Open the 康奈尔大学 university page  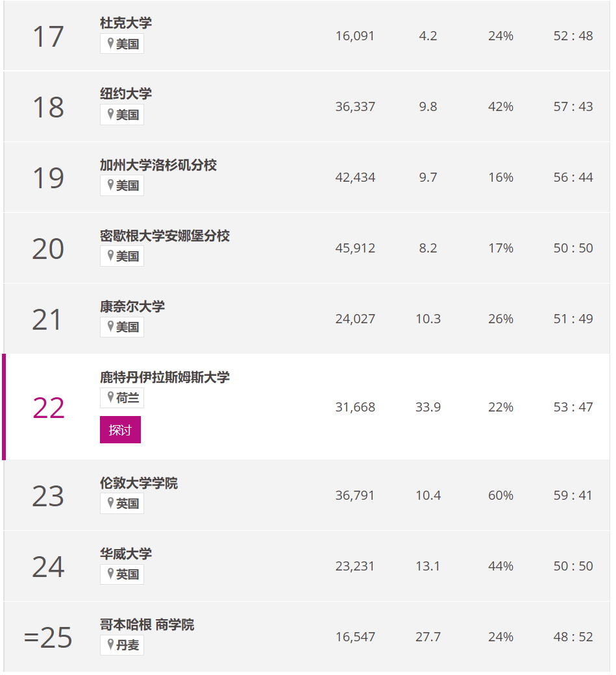[132, 306]
